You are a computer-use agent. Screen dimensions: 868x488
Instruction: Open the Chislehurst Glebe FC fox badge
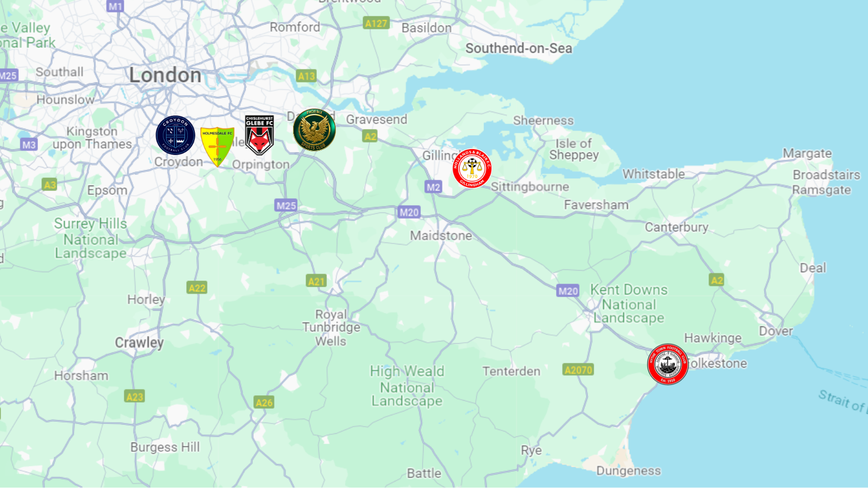pos(259,135)
